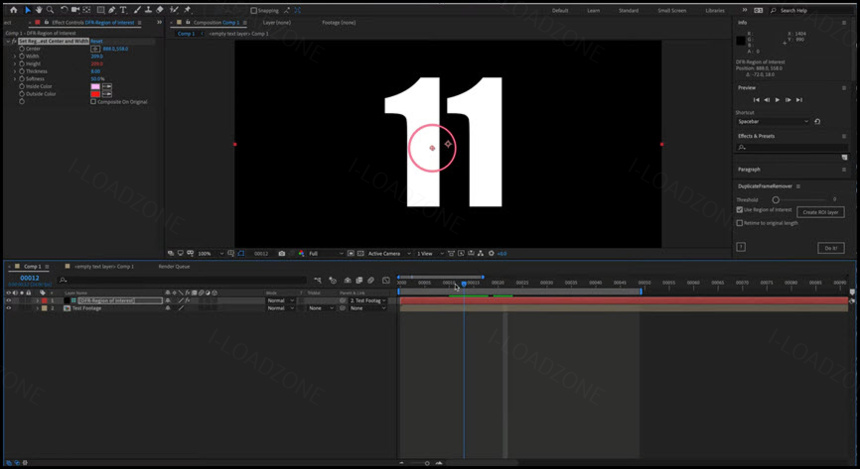Select the Roto Brush tool

click(x=174, y=10)
